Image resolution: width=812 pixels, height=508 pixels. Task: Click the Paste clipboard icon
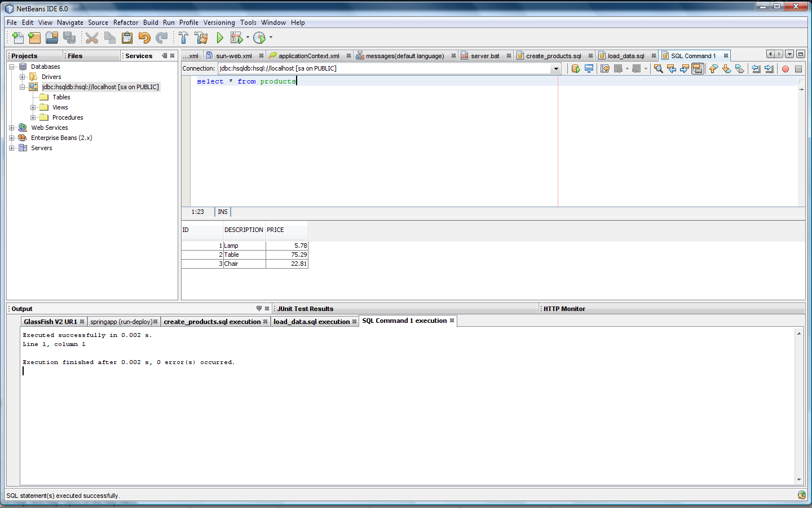click(127, 38)
